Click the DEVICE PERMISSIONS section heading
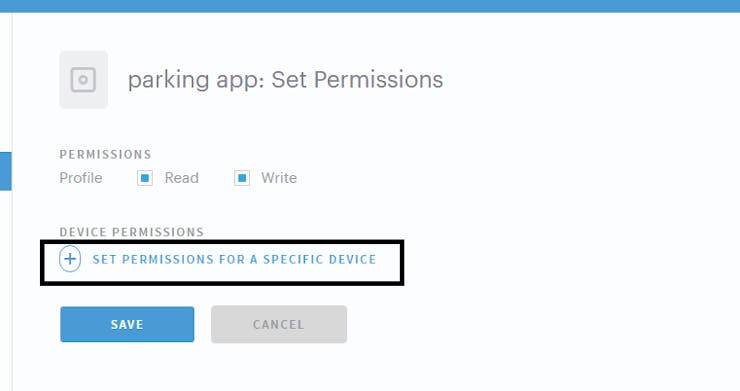The height and width of the screenshot is (391, 740). coord(132,232)
